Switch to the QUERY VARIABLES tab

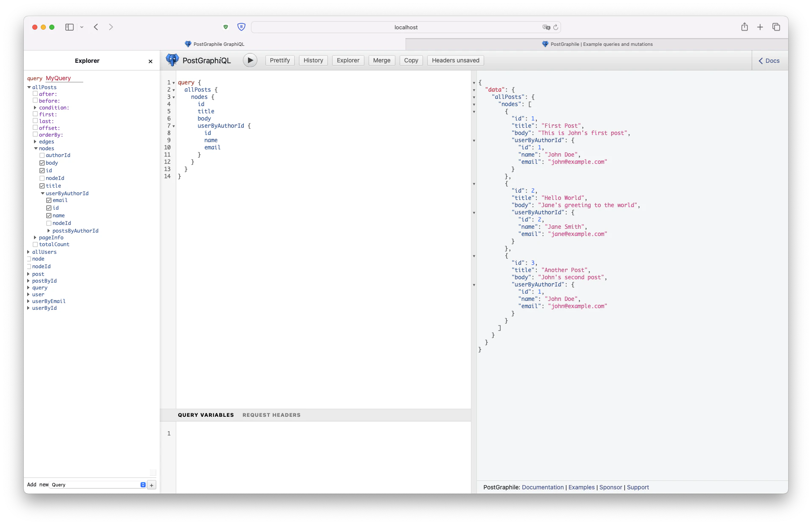coord(206,415)
